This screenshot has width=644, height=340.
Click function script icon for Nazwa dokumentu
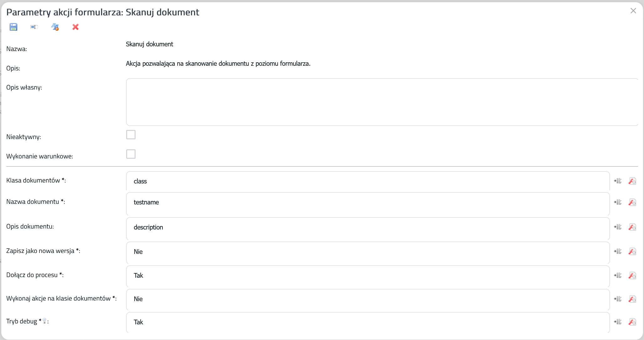(x=632, y=202)
